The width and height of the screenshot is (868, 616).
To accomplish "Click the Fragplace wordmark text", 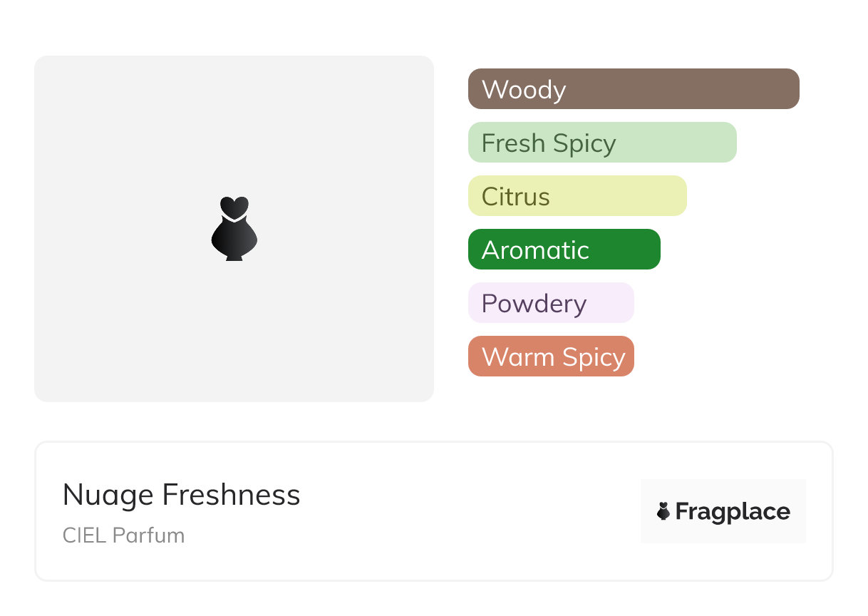I will tap(733, 512).
